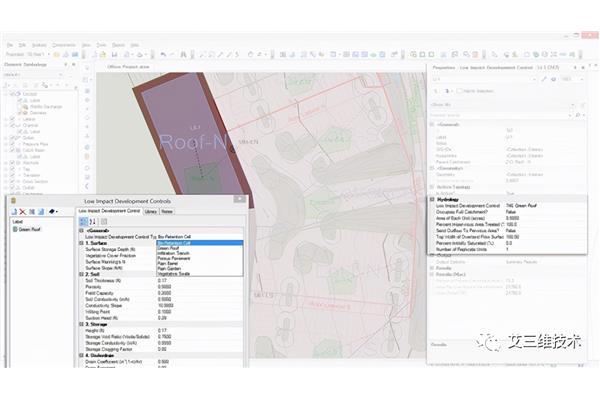Toggle the Conduit layer checkbox in Element Symbology
The width and height of the screenshot is (600, 400).
(13, 94)
